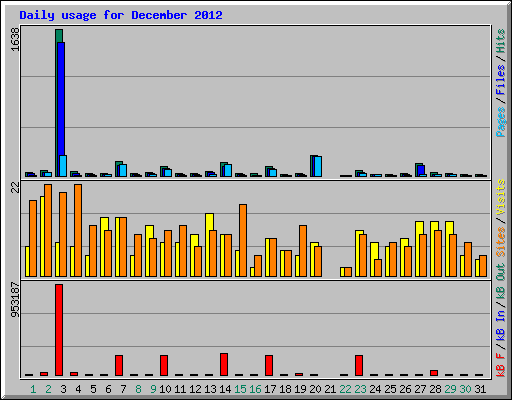Click the orange Sites bar for day 15
Viewport: 512px width, 400px height.
click(x=243, y=240)
